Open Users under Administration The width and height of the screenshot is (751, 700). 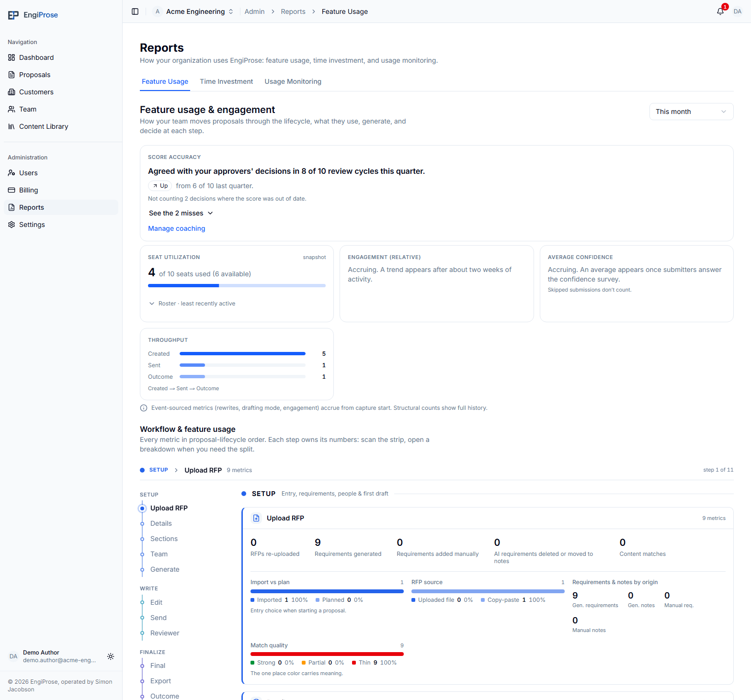pyautogui.click(x=61, y=173)
